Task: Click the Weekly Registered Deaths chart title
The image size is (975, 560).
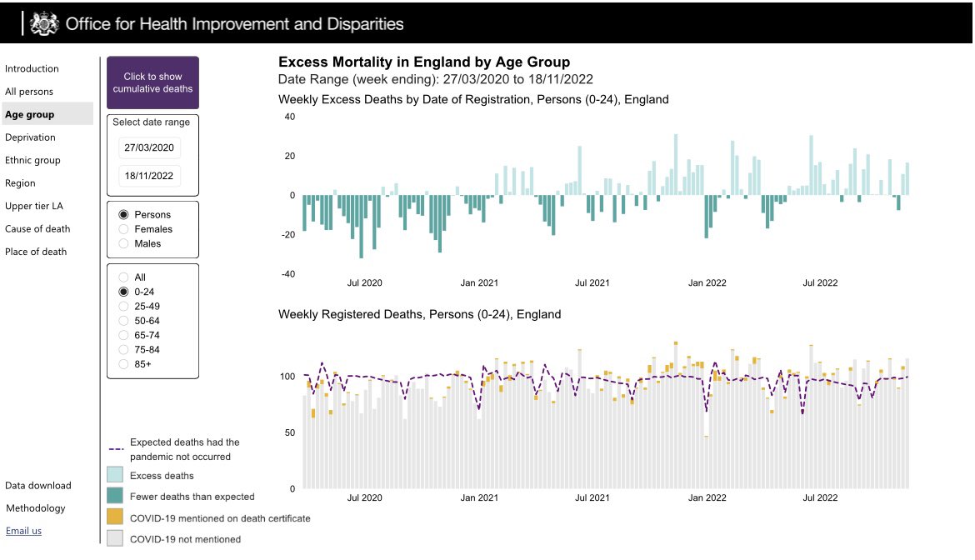Action: tap(420, 314)
